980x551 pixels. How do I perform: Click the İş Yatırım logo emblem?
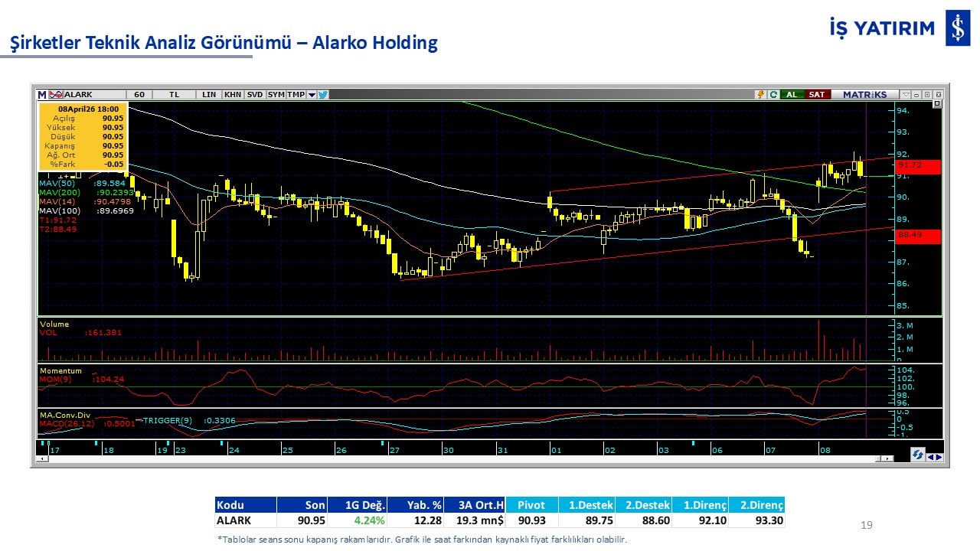957,29
